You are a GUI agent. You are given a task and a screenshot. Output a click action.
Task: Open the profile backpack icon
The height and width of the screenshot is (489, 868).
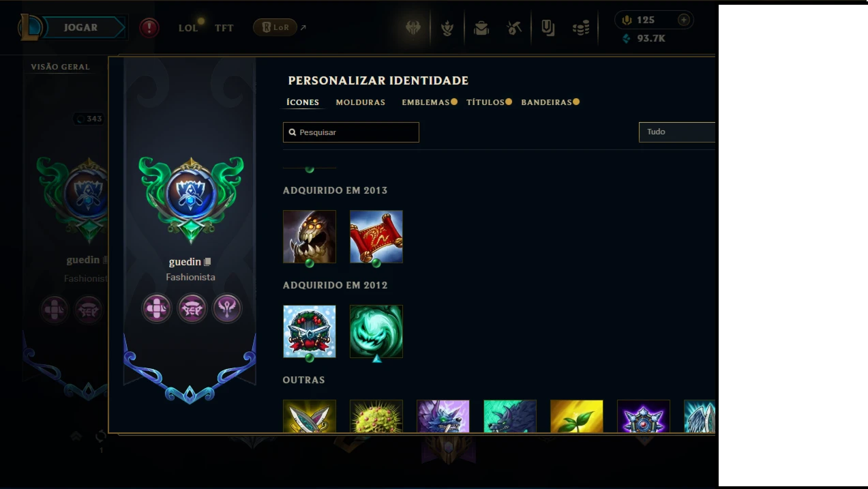481,28
